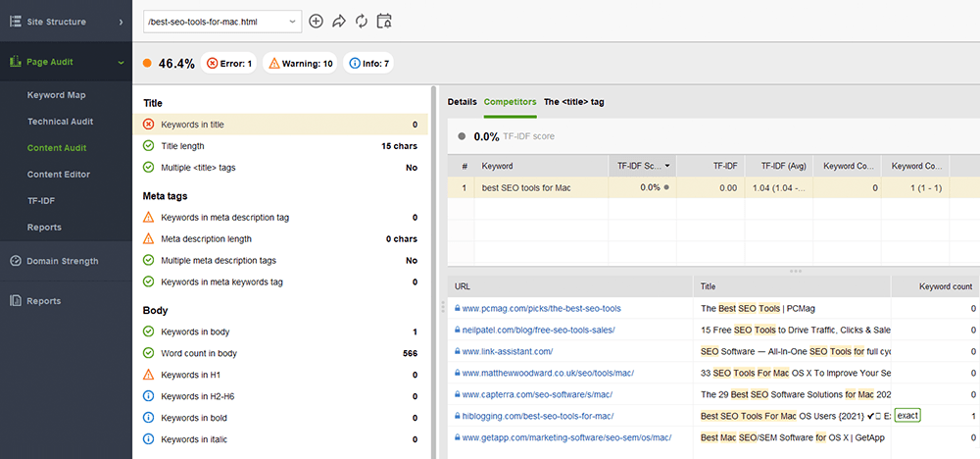Select Keywords in H2-H6 factor
980x459 pixels.
coord(280,396)
